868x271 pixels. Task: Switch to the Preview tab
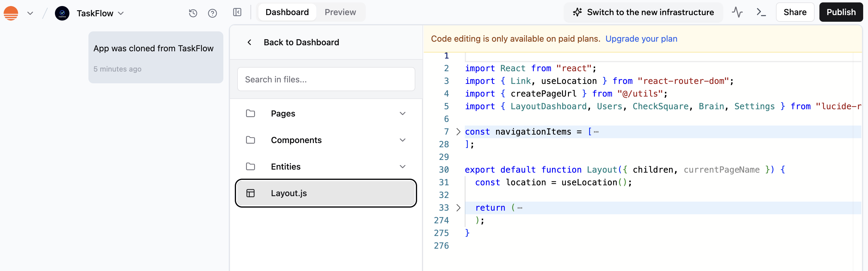340,12
